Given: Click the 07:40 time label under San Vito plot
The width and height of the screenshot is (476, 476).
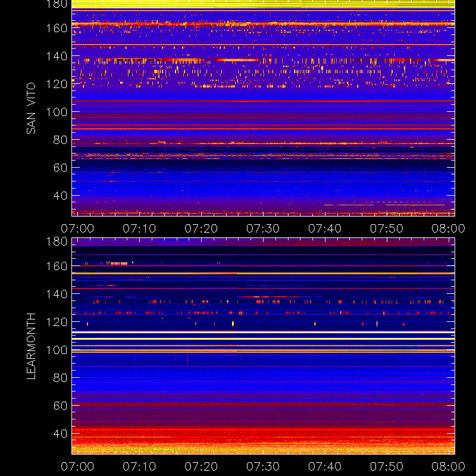Looking at the screenshot, I should coord(325,228).
